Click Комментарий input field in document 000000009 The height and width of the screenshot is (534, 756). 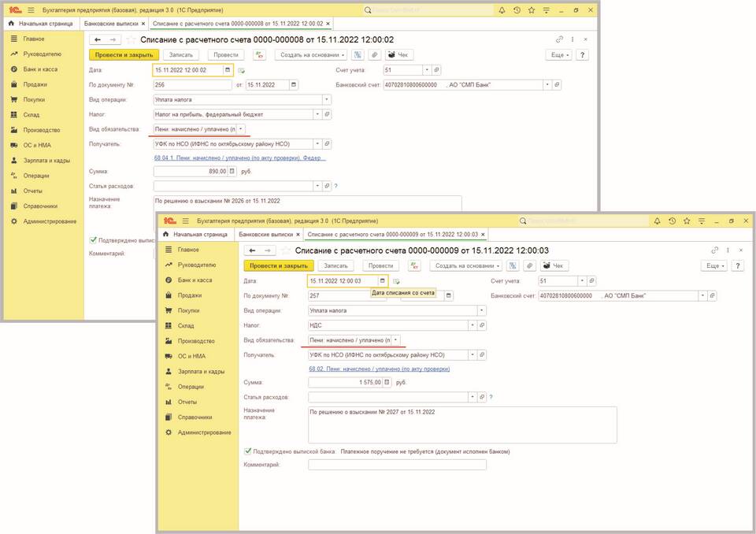[396, 465]
